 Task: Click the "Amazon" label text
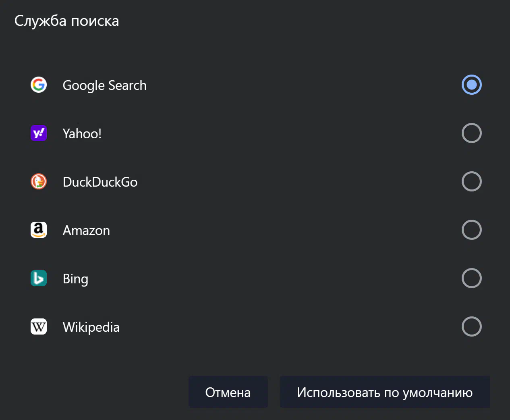pyautogui.click(x=86, y=230)
